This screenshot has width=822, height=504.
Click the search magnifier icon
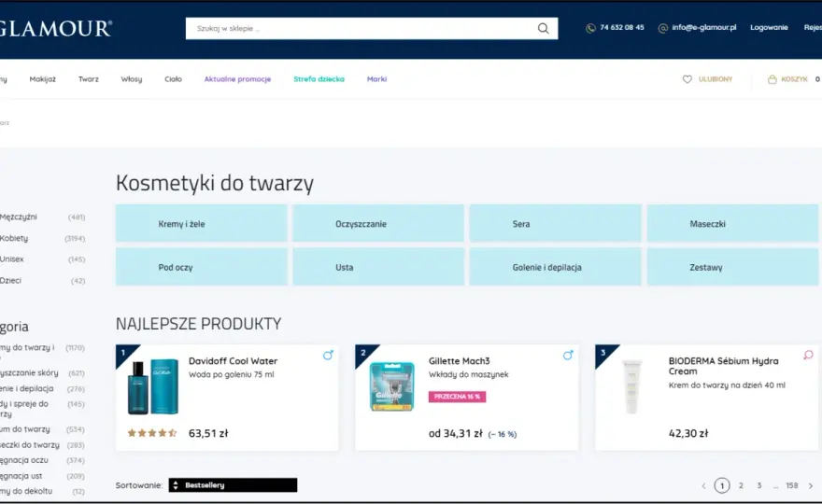click(543, 28)
